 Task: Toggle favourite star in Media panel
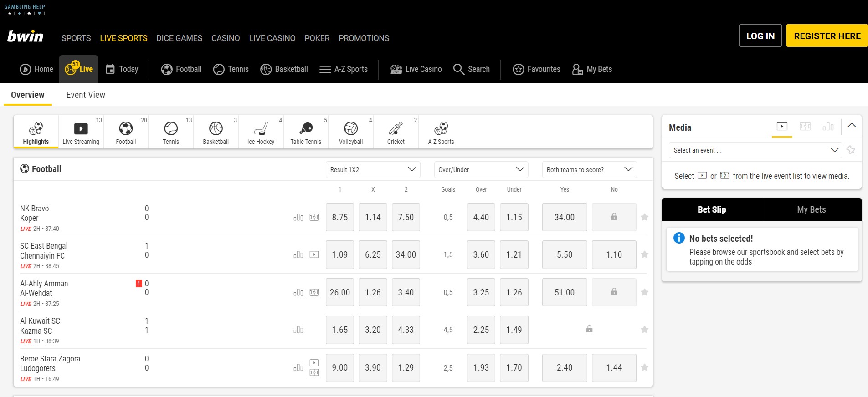(851, 150)
